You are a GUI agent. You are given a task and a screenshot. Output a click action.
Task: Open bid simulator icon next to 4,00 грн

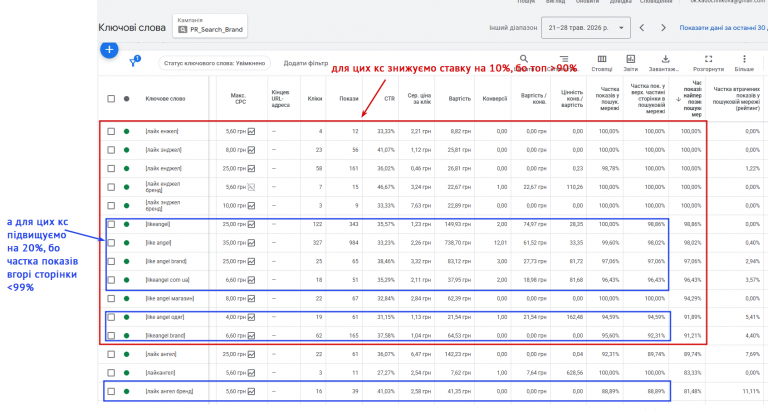[251, 317]
